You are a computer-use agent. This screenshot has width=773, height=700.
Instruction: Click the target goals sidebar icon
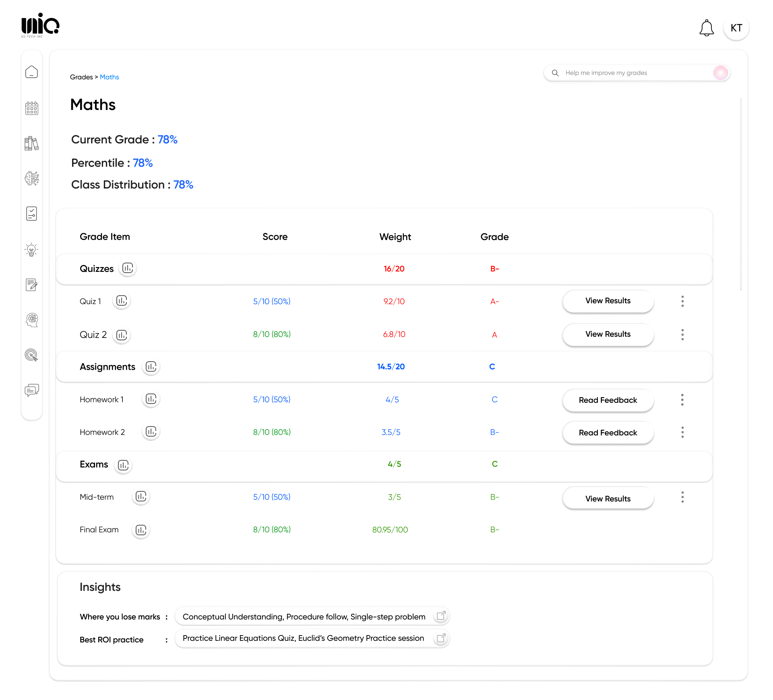click(x=31, y=355)
